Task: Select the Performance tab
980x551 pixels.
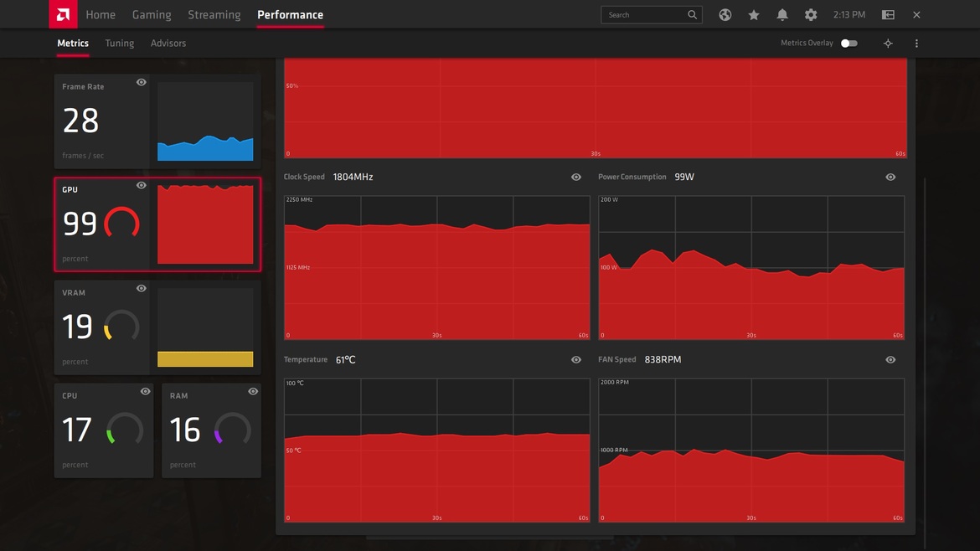Action: [291, 14]
